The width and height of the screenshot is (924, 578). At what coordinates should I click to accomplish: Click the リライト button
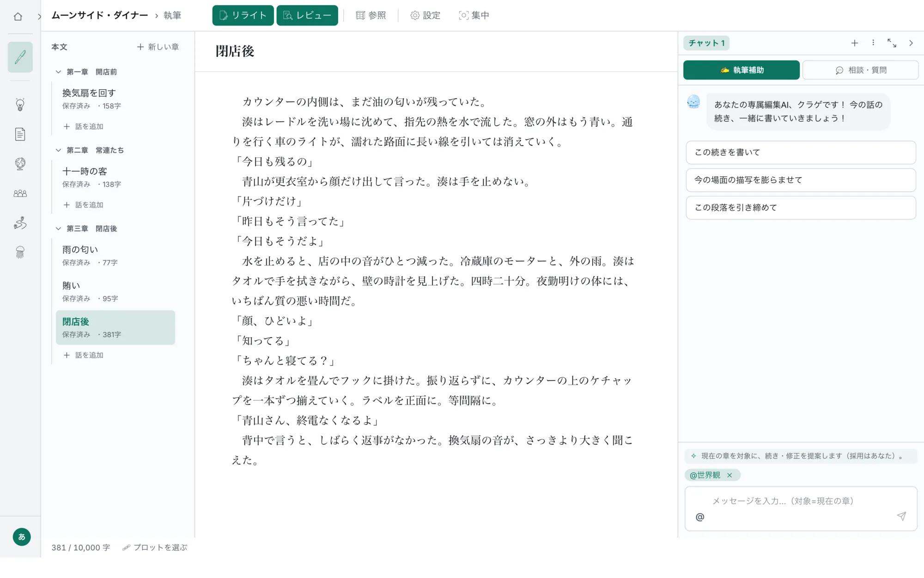point(243,15)
